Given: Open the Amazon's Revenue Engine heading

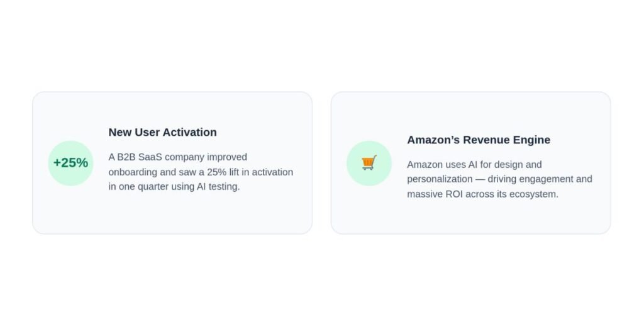Looking at the screenshot, I should [x=479, y=140].
